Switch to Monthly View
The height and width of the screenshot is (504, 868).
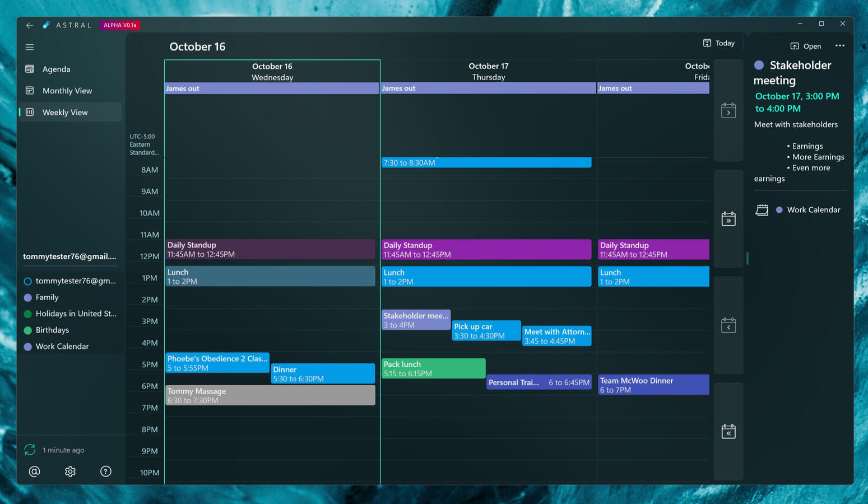[x=67, y=91]
